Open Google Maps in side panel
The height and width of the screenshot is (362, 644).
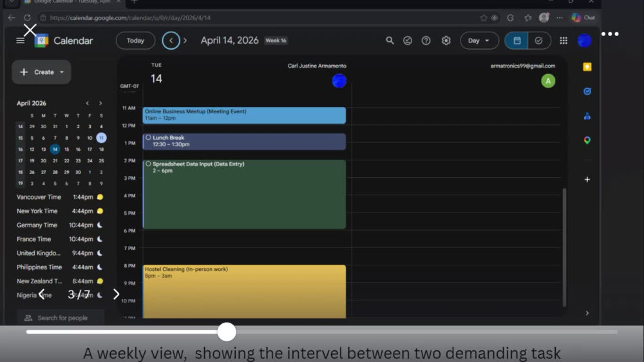pos(587,140)
